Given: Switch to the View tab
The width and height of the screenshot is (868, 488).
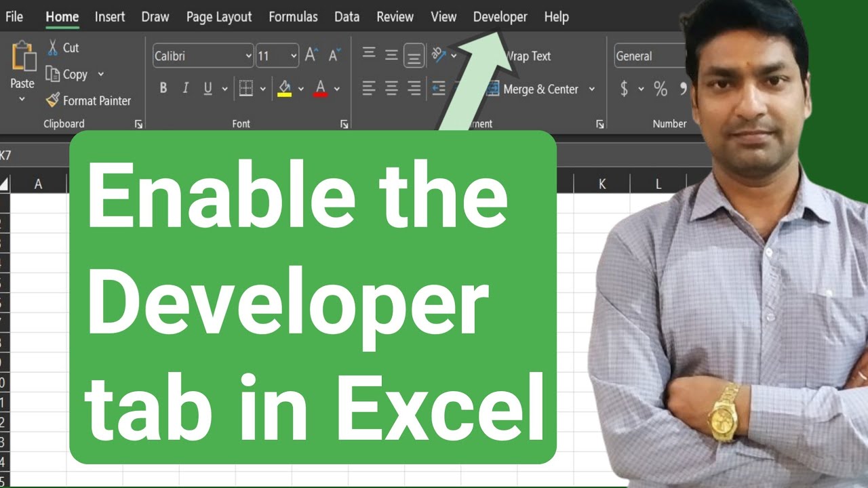Looking at the screenshot, I should (x=443, y=17).
